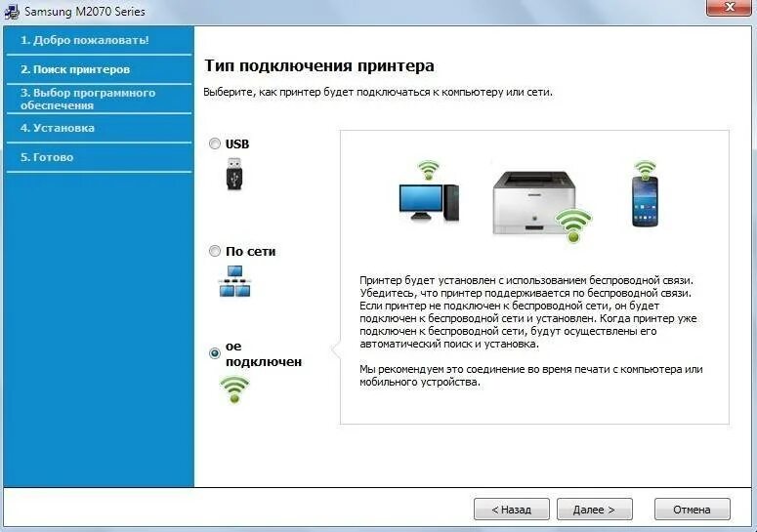
Task: Click the smartphone illustration
Action: point(645,202)
